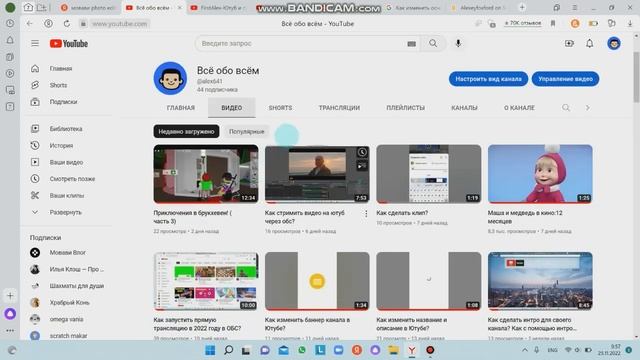This screenshot has height=360, width=640.
Task: Switch to the КАНАЛЫ channel tab
Action: pos(464,108)
